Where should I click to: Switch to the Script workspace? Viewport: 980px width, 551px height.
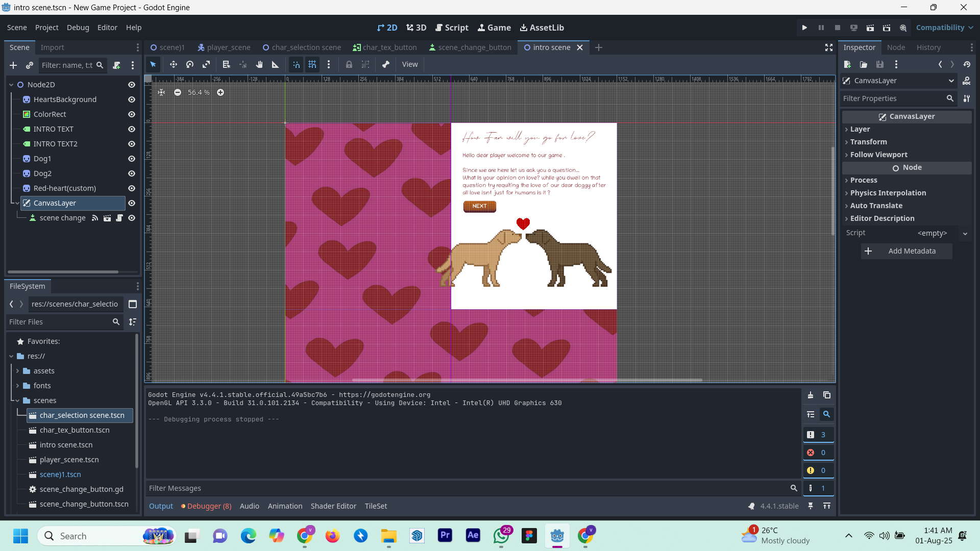pyautogui.click(x=452, y=28)
